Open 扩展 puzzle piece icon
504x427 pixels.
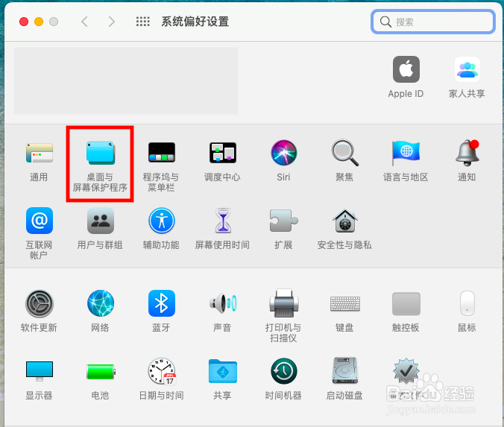(283, 221)
